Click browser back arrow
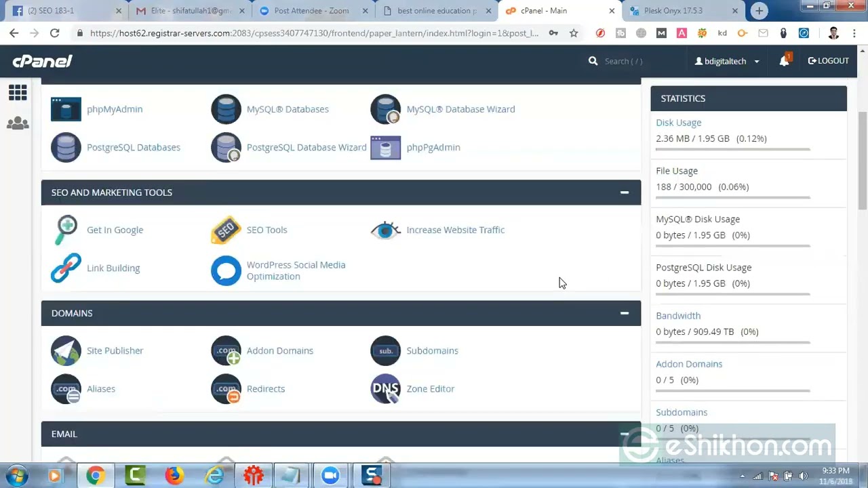The width and height of the screenshot is (868, 488). [14, 33]
